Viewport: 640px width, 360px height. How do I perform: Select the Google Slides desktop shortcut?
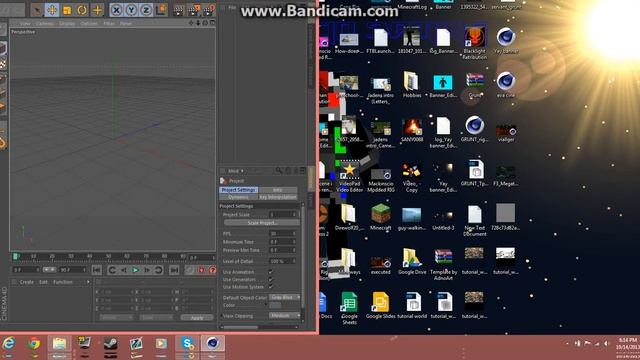(380, 305)
